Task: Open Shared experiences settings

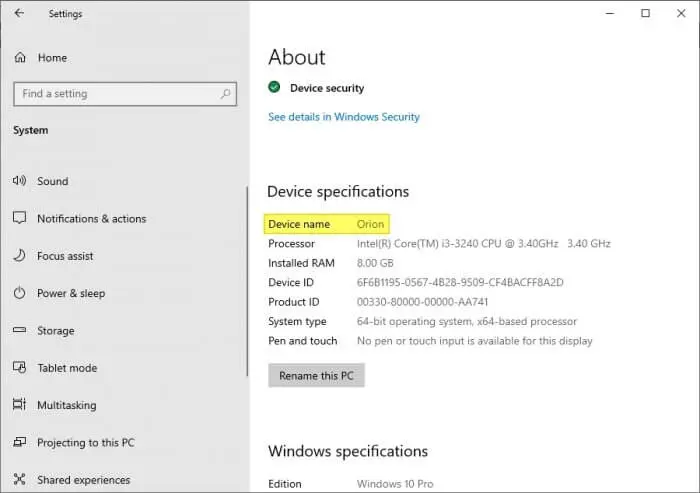Action: [x=83, y=480]
